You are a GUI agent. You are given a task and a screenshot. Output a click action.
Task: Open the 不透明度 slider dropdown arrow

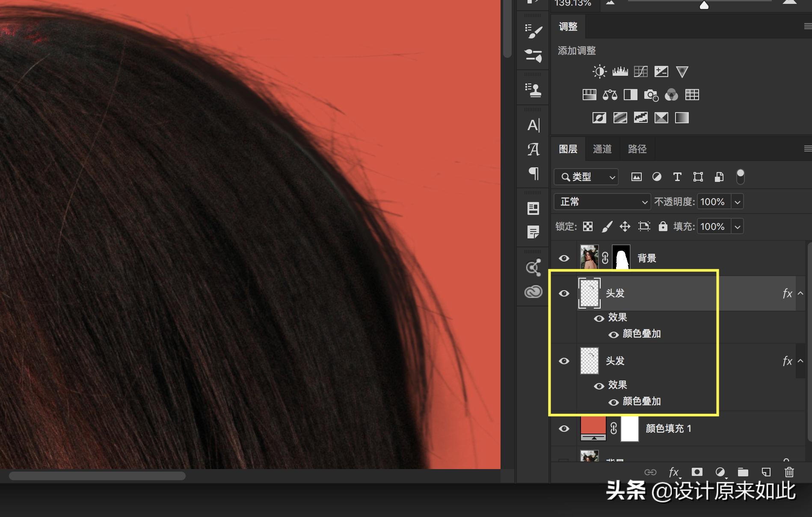coord(738,202)
